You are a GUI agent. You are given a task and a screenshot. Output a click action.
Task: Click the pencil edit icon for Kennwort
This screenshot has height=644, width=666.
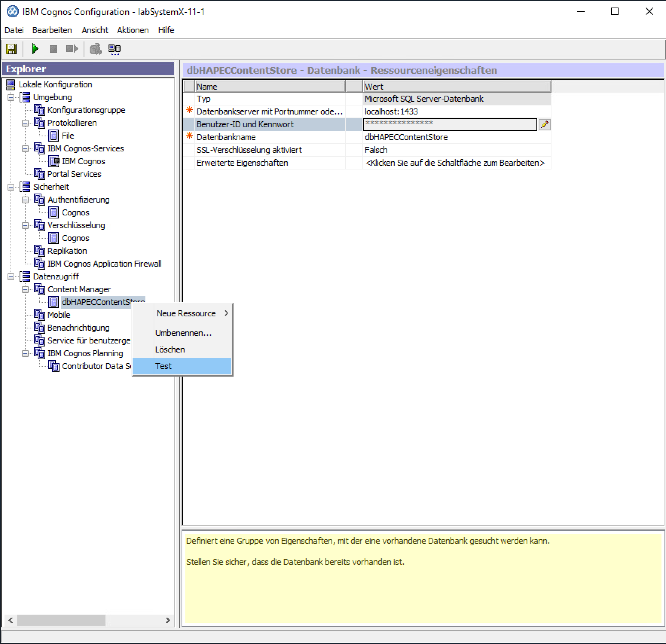coord(544,125)
